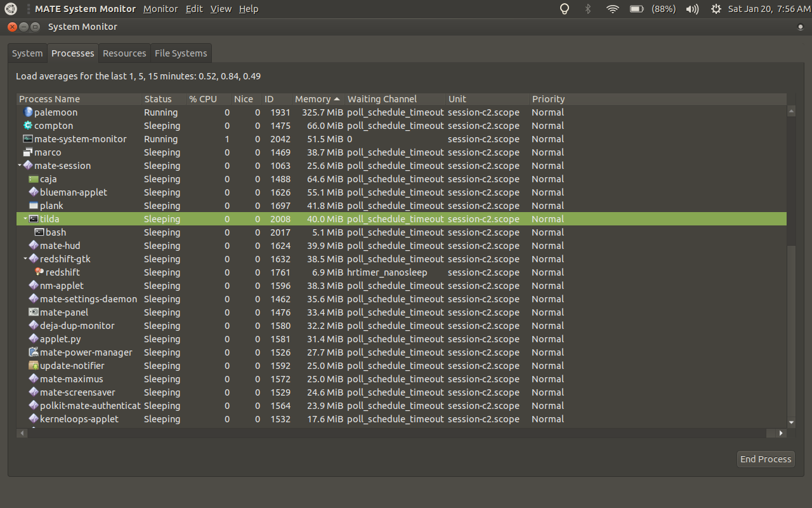The image size is (812, 508).
Task: Open the Help menu
Action: pyautogui.click(x=249, y=9)
